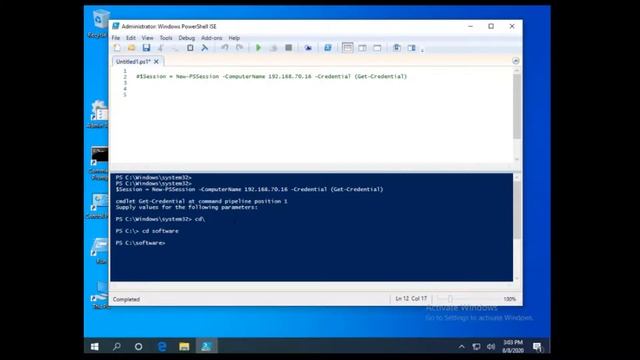Open the Help menu
Viewport: 640px width, 360px height.
pyautogui.click(x=234, y=38)
